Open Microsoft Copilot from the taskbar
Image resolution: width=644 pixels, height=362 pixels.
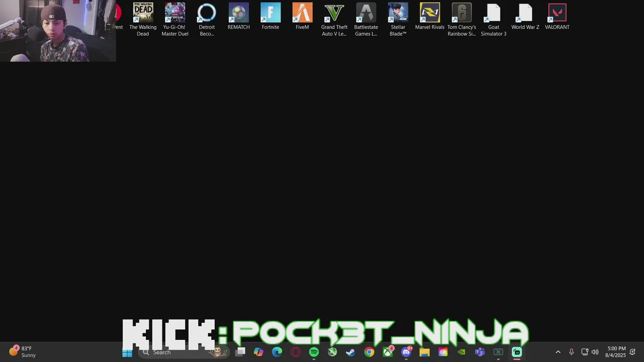259,352
